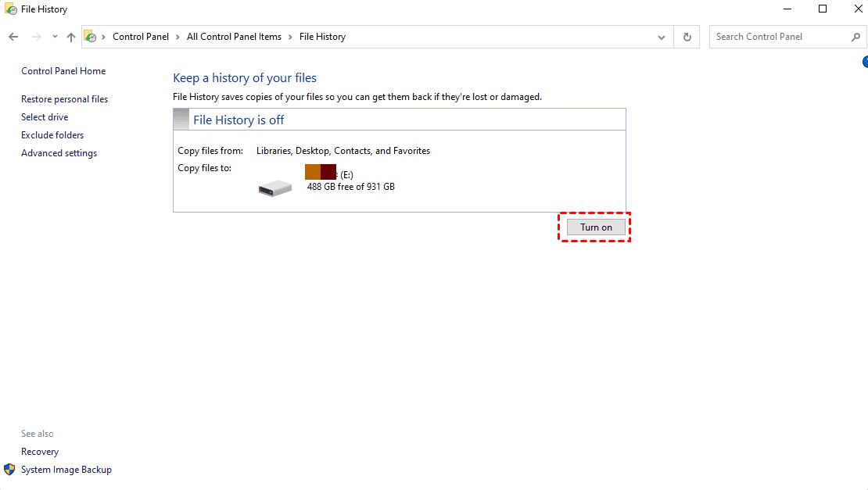Click the Back navigation arrow
Screen dimensions: 868x490
tap(13, 37)
